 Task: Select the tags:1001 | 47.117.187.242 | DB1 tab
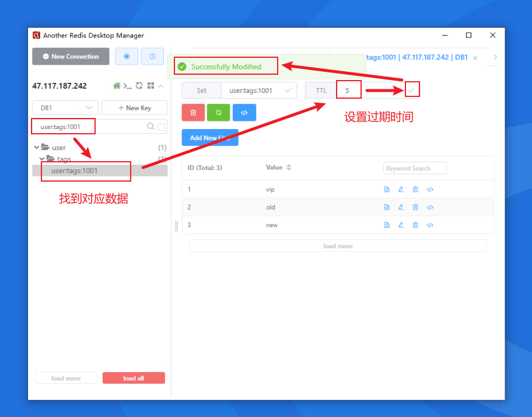tap(417, 57)
